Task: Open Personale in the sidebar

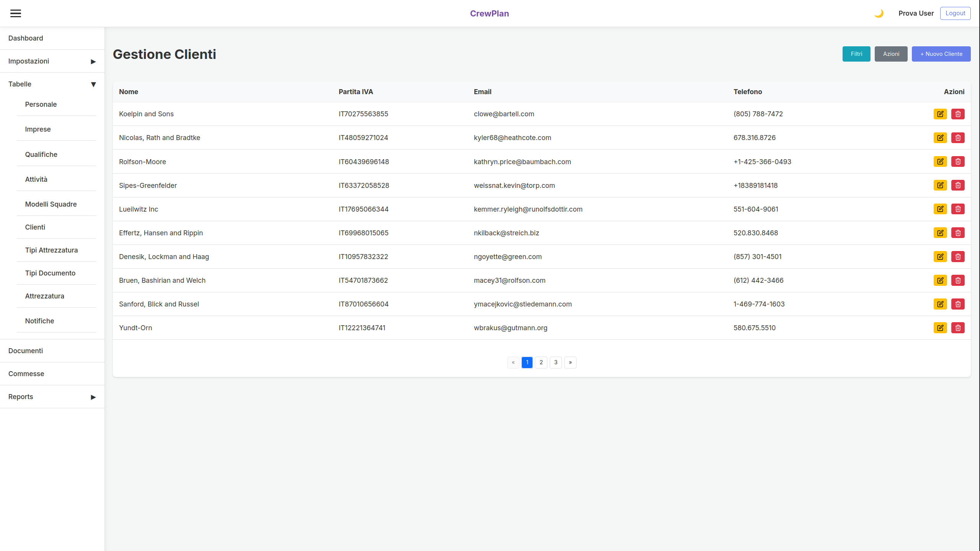Action: tap(41, 104)
